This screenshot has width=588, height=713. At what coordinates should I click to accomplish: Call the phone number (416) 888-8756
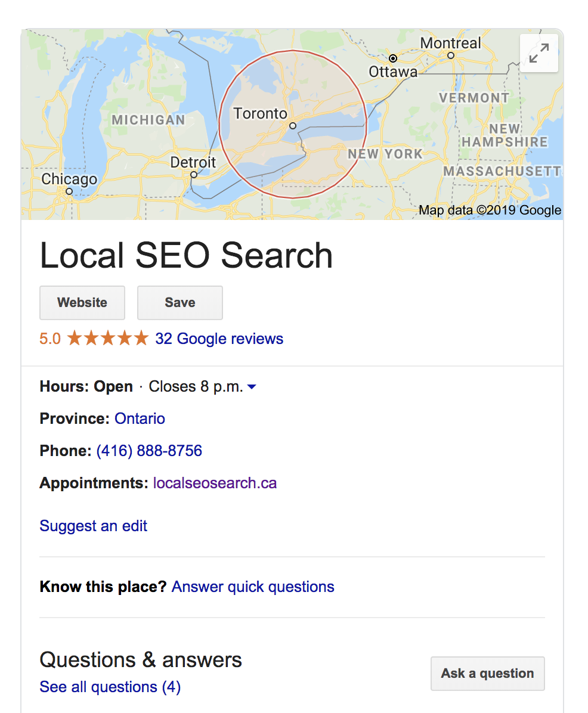(x=149, y=451)
